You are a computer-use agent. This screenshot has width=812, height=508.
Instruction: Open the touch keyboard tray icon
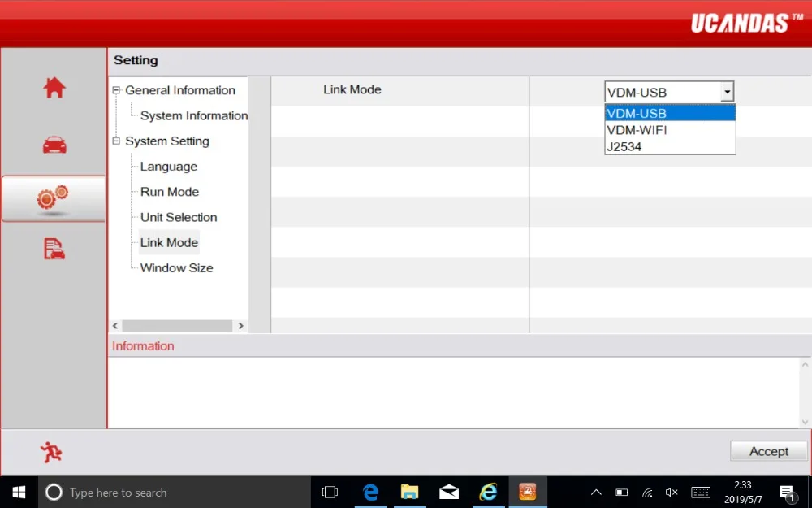coord(701,492)
